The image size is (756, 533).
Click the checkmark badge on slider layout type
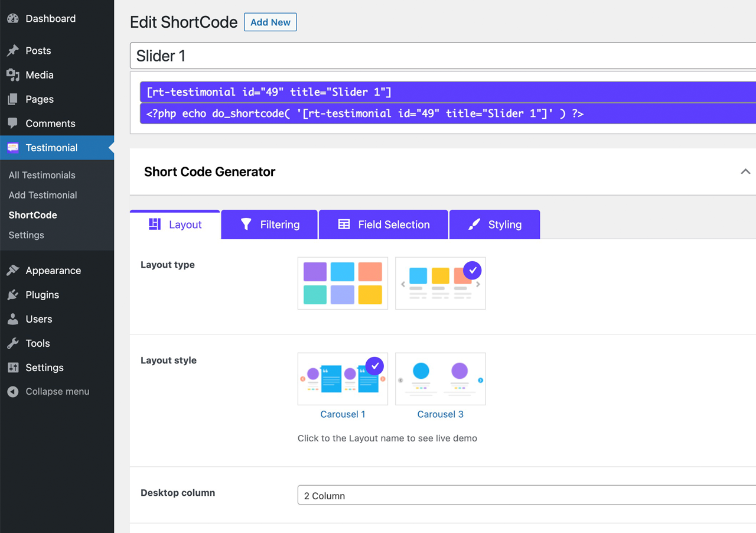coord(472,271)
